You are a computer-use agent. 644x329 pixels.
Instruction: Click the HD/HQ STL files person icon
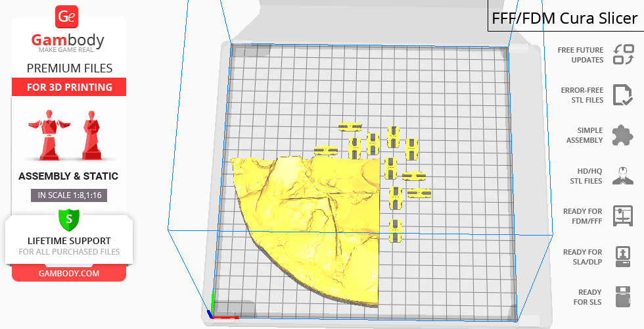[622, 176]
